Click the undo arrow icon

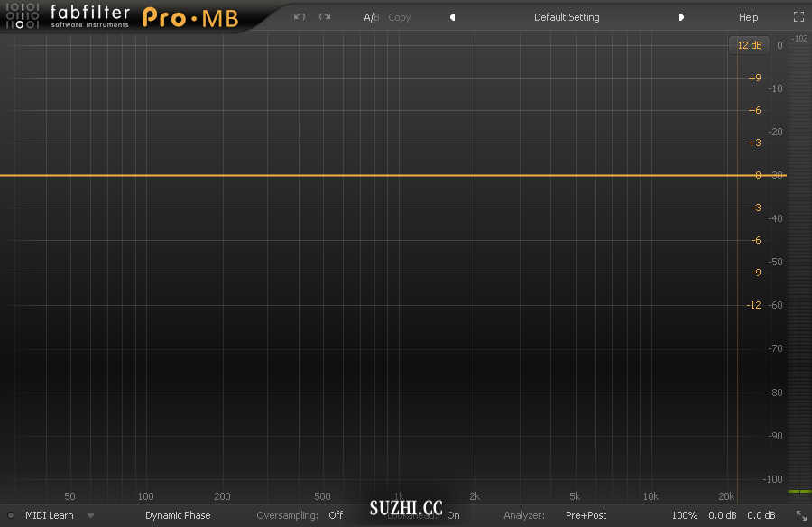(x=300, y=17)
